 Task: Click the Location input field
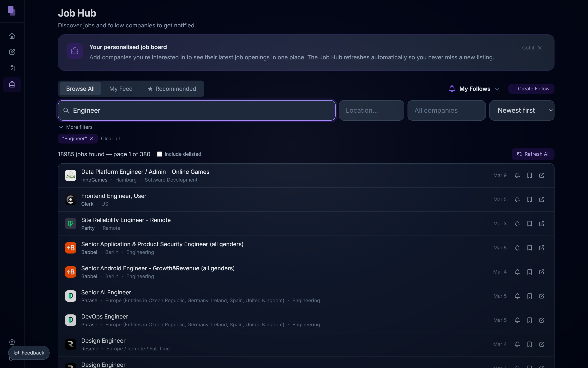point(371,110)
